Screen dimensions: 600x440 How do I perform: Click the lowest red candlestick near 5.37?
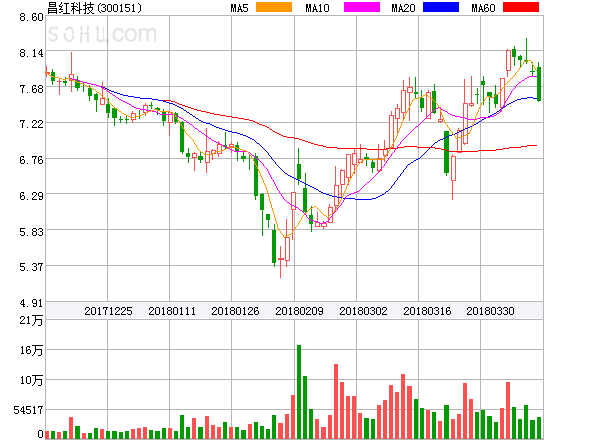280,262
